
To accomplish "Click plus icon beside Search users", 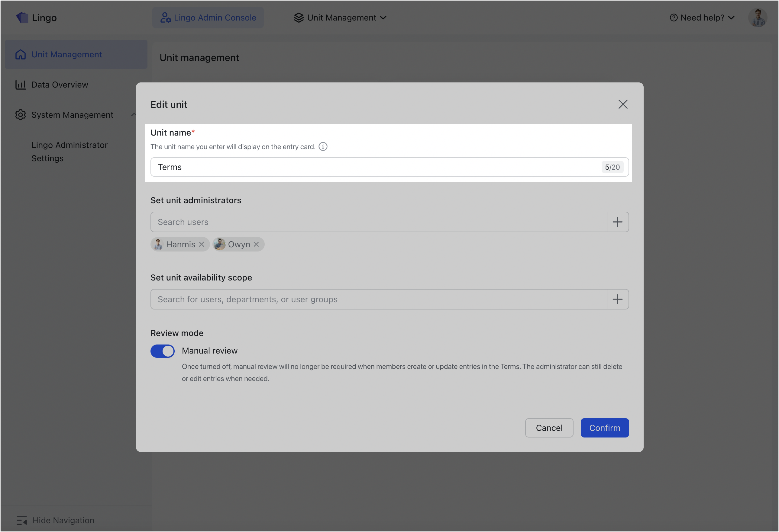I will [x=617, y=222].
